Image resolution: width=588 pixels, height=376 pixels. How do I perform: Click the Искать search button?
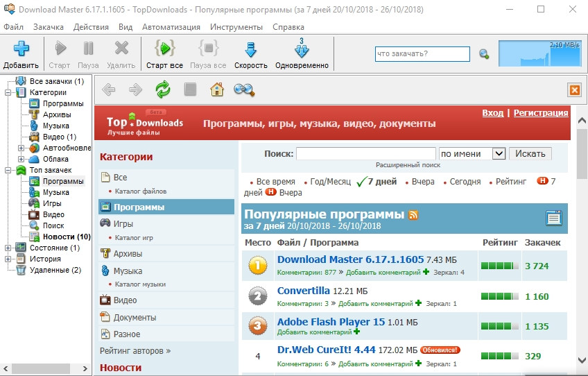[x=530, y=153]
